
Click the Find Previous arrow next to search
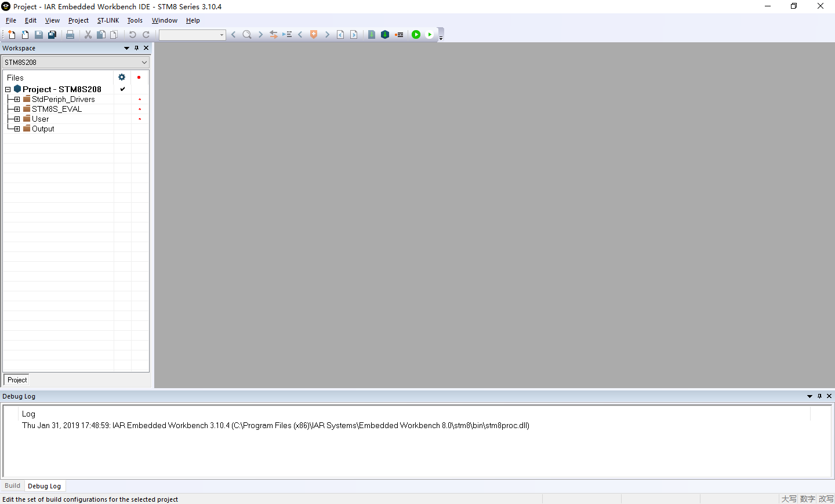coord(234,35)
